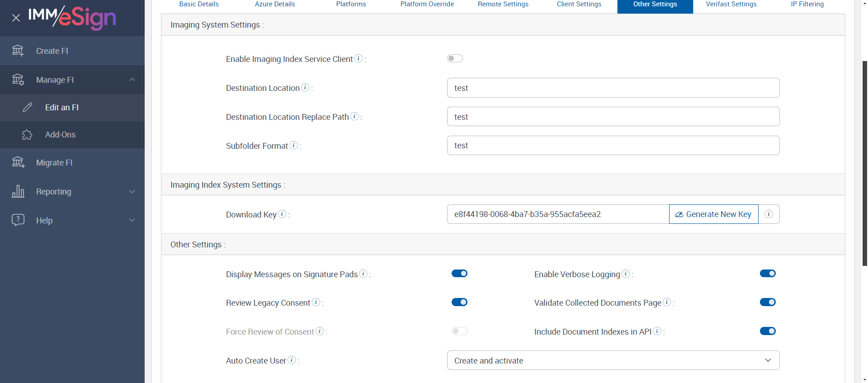Turn off Display Messages on Signature Pads
This screenshot has height=383, width=868.
[459, 274]
